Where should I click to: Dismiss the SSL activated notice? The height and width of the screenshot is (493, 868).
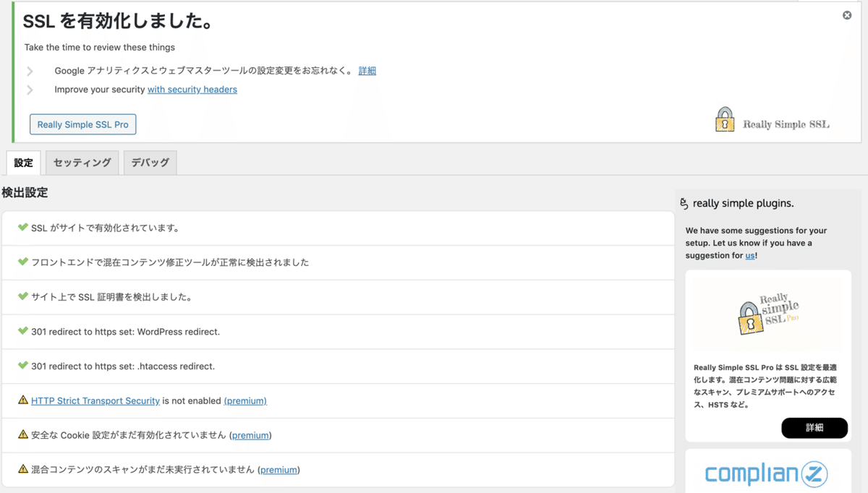pos(847,15)
